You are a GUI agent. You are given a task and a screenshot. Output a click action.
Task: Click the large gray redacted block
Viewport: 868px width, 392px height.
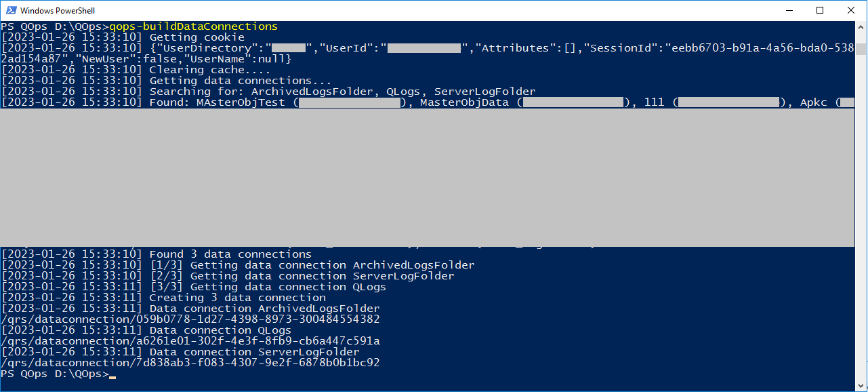coord(427,178)
